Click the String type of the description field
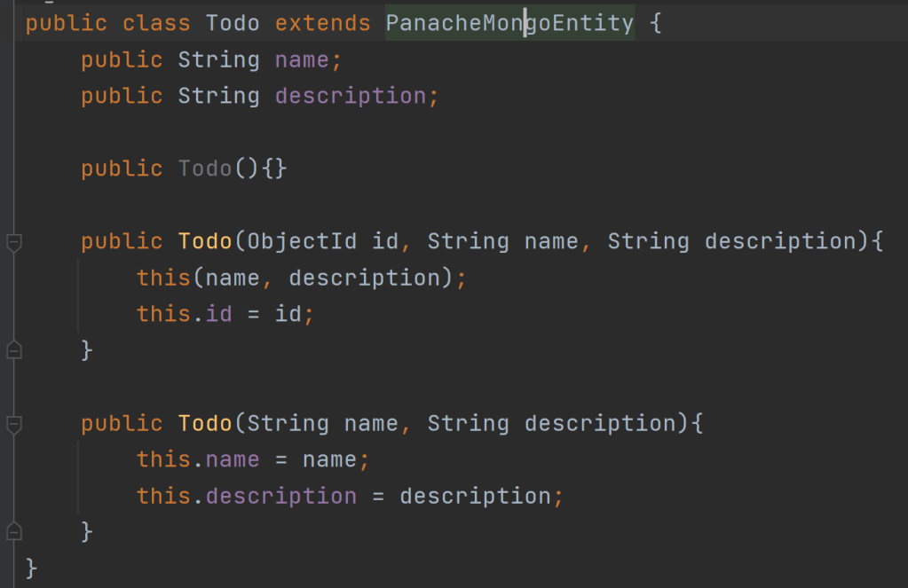This screenshot has width=908, height=588. [x=218, y=96]
